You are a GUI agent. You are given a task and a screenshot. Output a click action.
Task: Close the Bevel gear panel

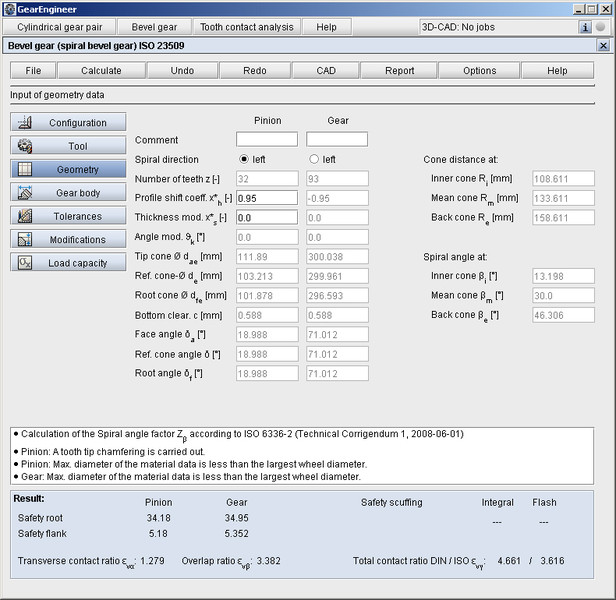click(x=603, y=46)
